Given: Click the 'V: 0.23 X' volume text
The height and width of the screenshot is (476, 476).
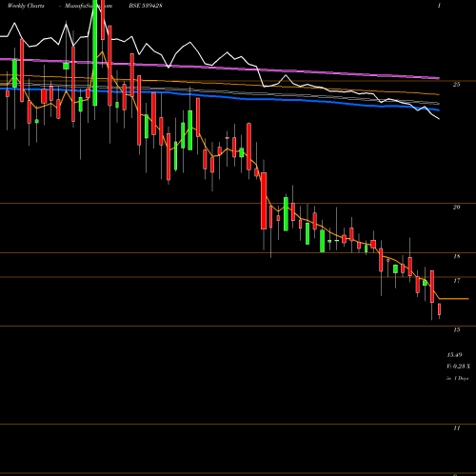Looking at the screenshot, I should point(458,367).
